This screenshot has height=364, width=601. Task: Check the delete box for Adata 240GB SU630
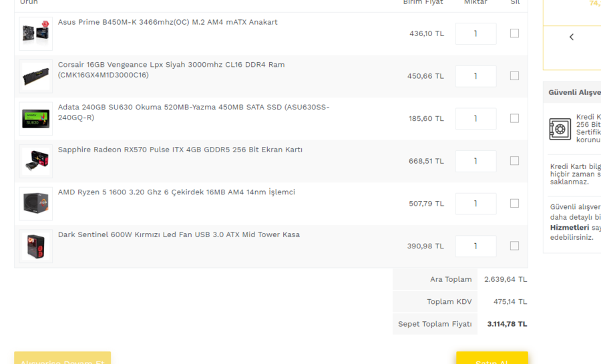pyautogui.click(x=514, y=118)
